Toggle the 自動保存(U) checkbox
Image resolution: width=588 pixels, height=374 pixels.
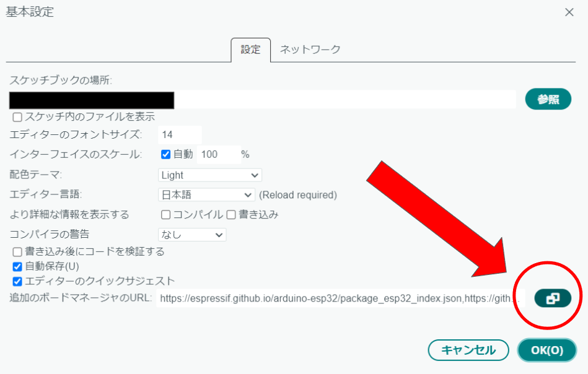coord(17,267)
